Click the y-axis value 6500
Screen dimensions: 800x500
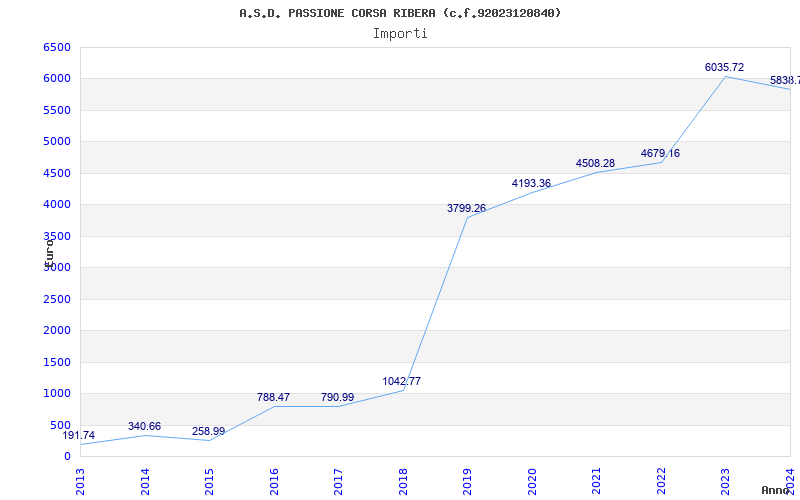pyautogui.click(x=57, y=48)
